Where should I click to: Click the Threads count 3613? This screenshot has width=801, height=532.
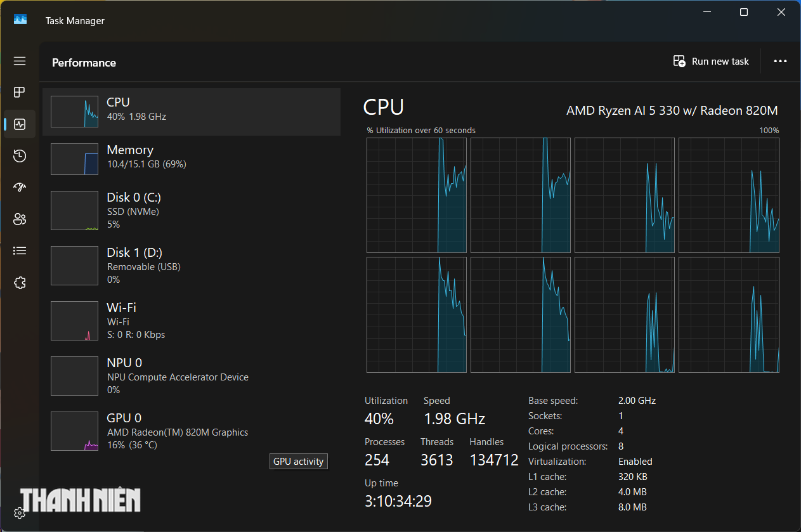click(x=437, y=460)
